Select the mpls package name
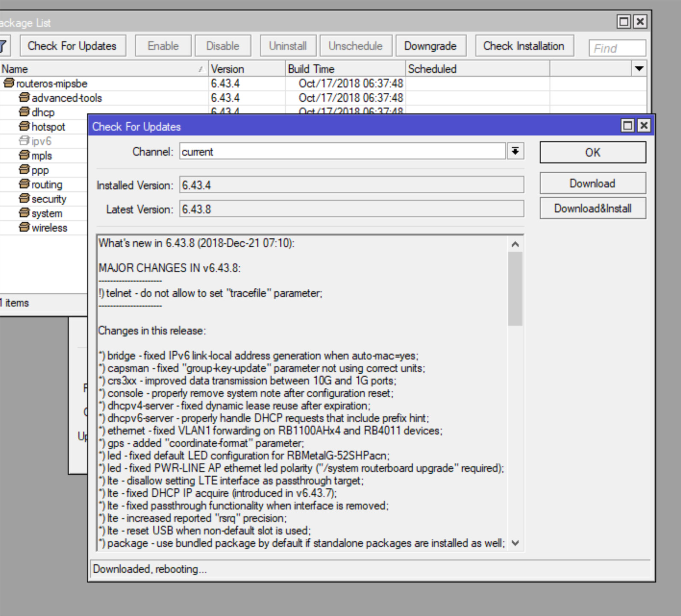This screenshot has width=681, height=616. [x=42, y=155]
